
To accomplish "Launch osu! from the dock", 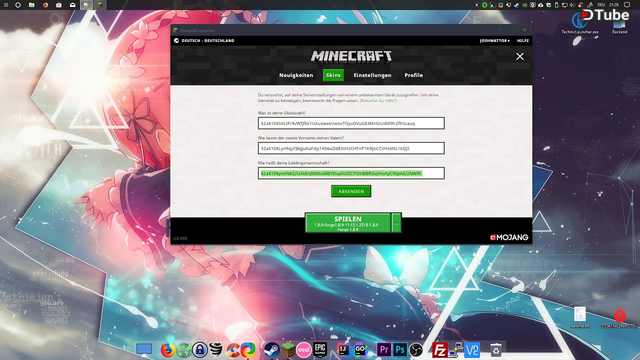I will point(304,350).
